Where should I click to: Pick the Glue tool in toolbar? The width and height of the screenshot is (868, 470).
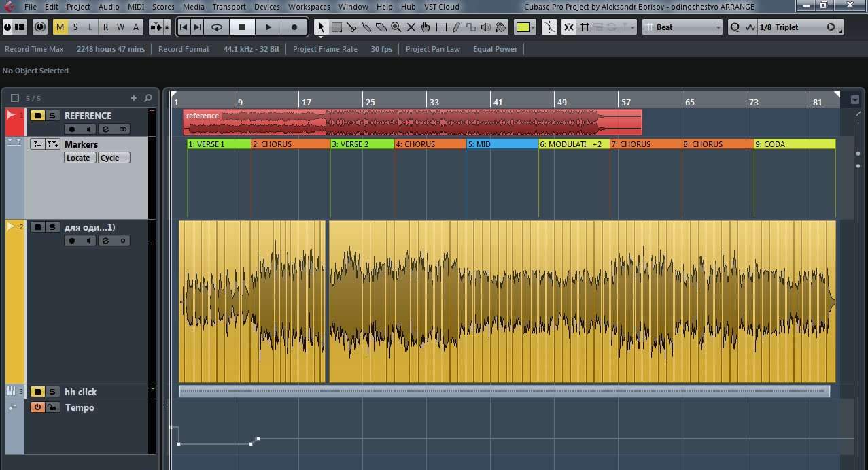[366, 27]
